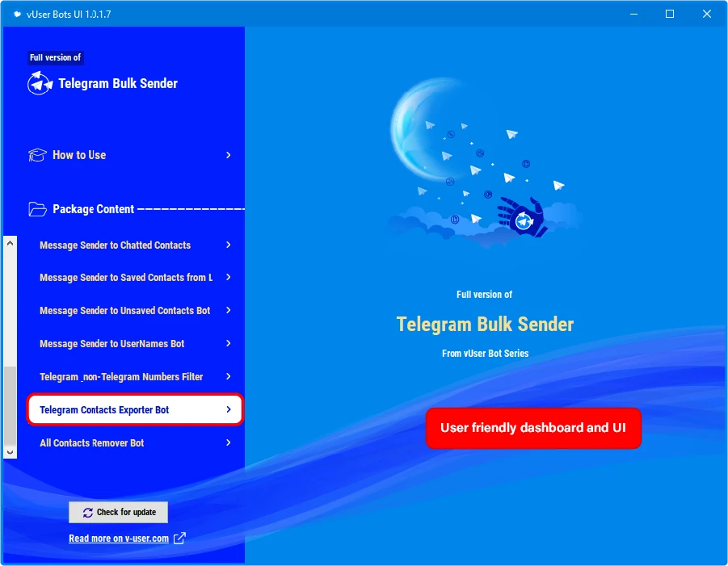Open the How to Use section
Viewport: 728px width, 566px height.
(130, 155)
